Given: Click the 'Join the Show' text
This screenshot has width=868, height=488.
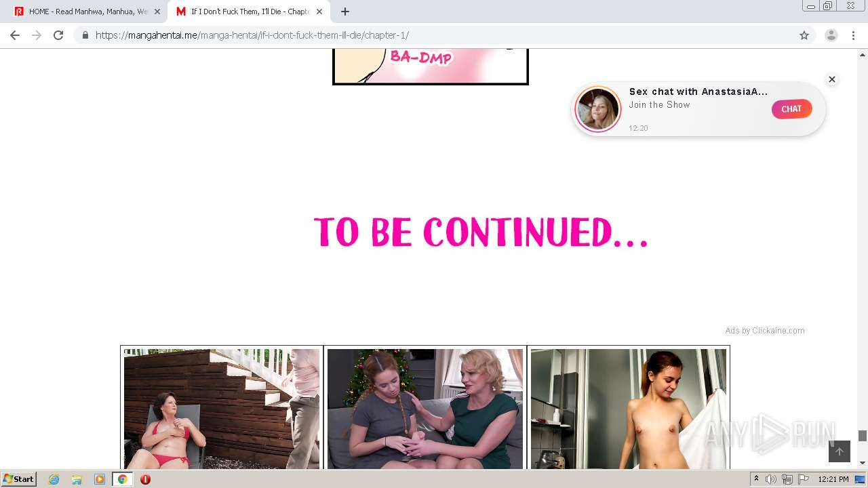Looking at the screenshot, I should tap(659, 105).
